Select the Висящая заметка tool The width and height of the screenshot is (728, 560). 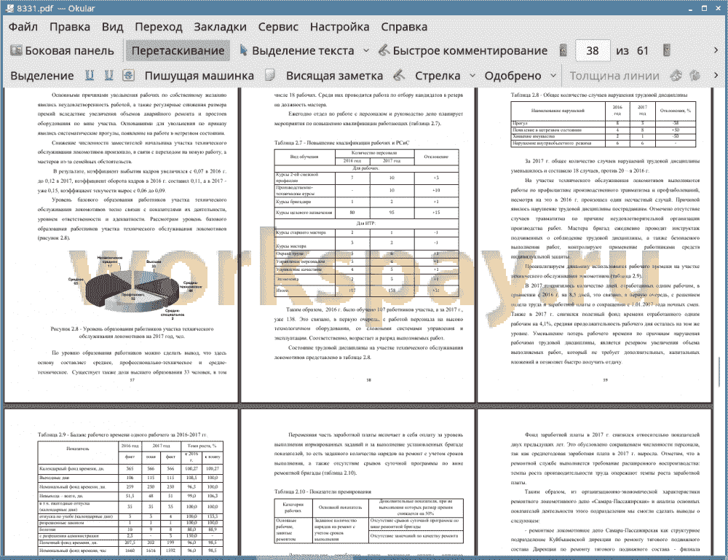(334, 76)
